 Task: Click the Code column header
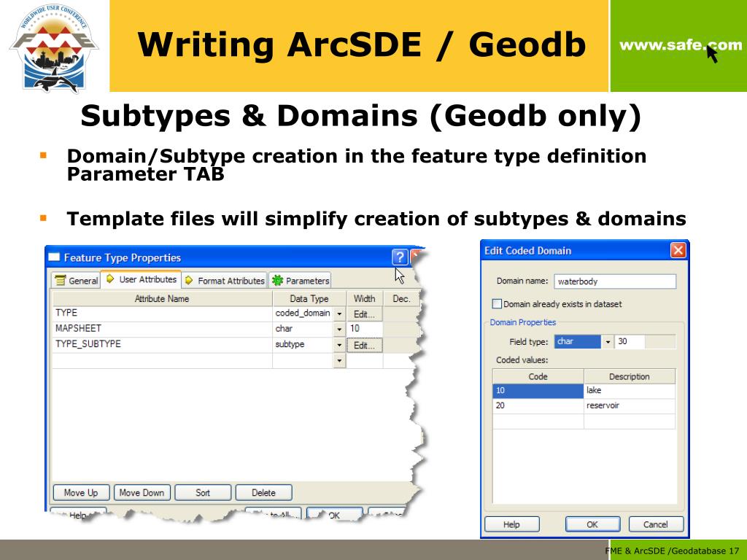pos(538,376)
